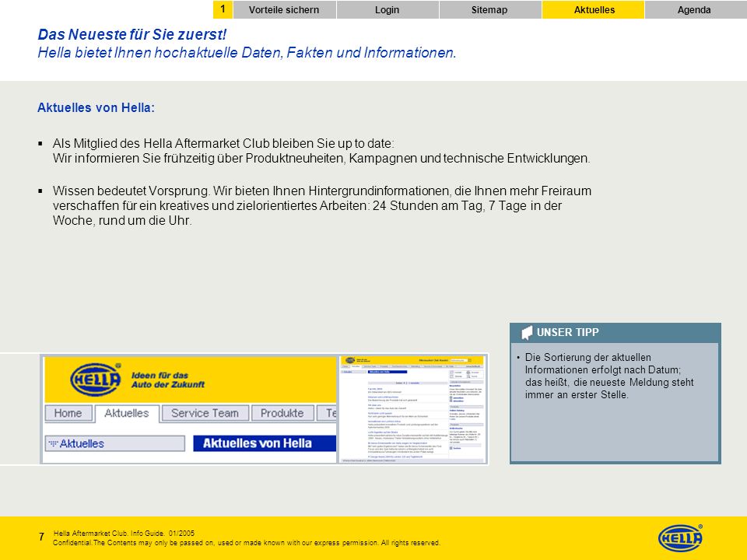Image resolution: width=747 pixels, height=560 pixels.
Task: Select the yellow Aktuelles tab in the top navigation
Action: [593, 10]
